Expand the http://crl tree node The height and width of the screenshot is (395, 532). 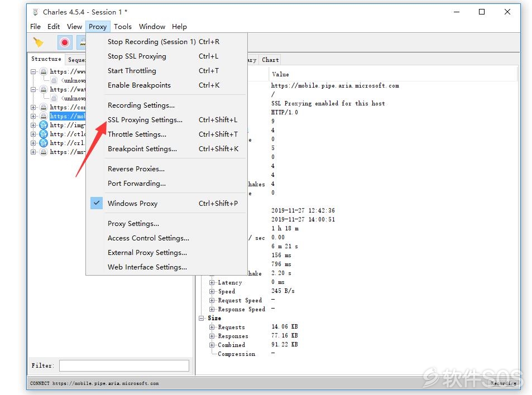click(33, 143)
